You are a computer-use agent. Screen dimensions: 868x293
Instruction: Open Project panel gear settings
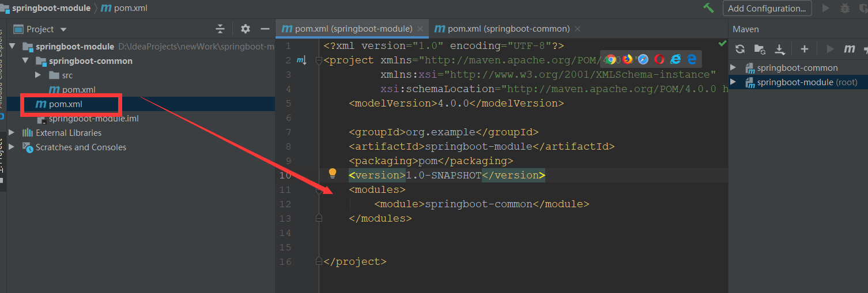pos(246,29)
